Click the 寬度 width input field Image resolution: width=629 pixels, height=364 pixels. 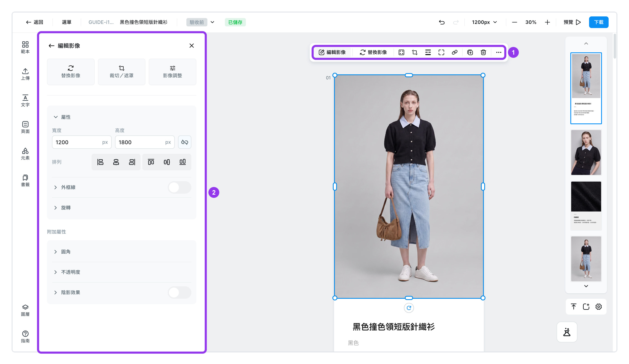click(x=82, y=142)
